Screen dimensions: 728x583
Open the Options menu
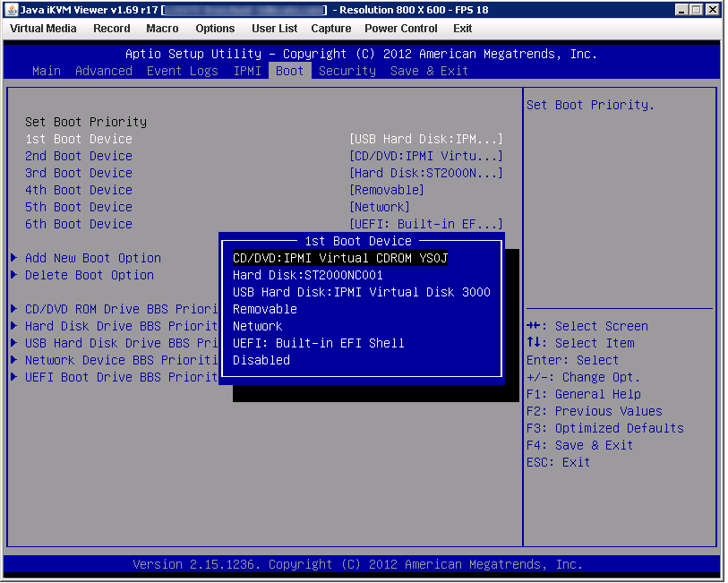(215, 29)
